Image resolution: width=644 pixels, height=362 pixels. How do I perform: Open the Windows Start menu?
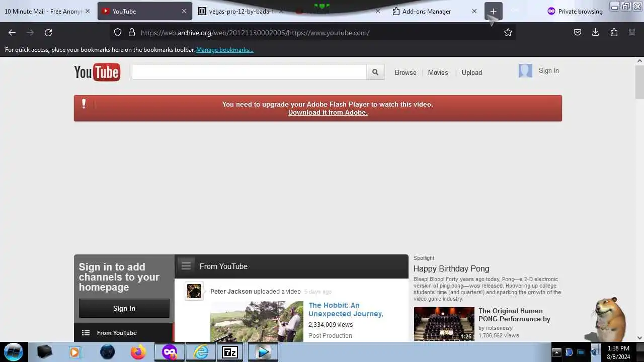[x=14, y=352]
